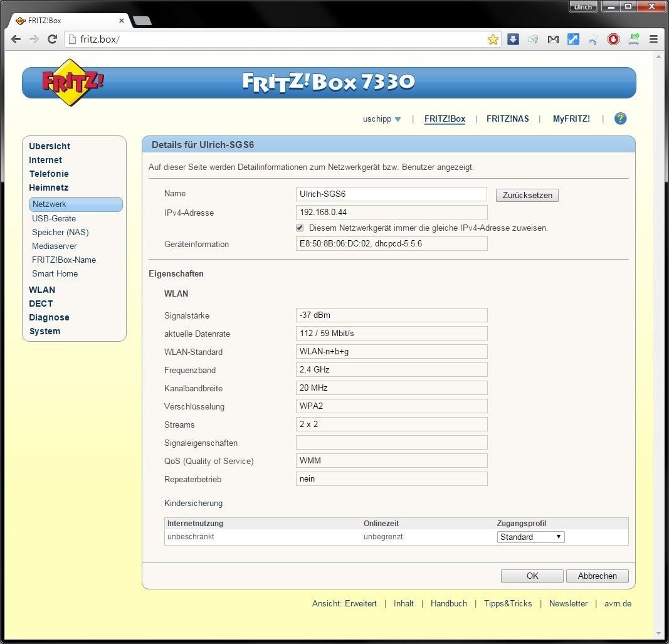Click the Inhalt footer link
Screen dimensions: 669x644
[x=404, y=603]
